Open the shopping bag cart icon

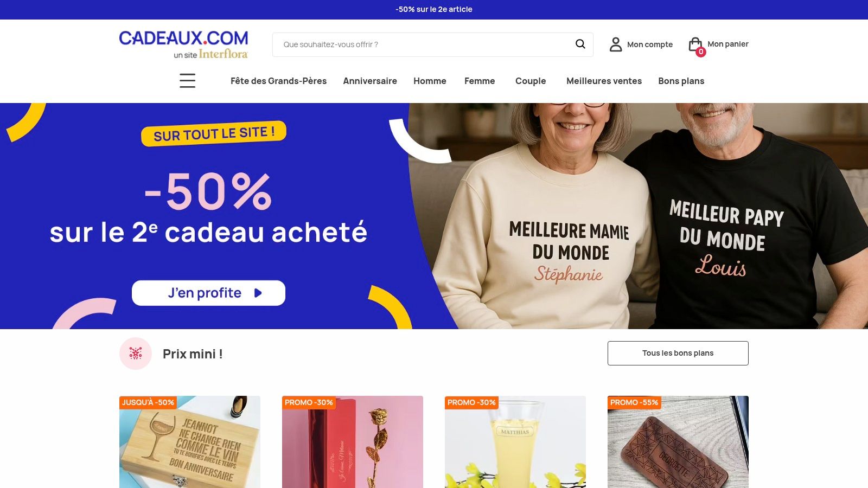tap(695, 44)
